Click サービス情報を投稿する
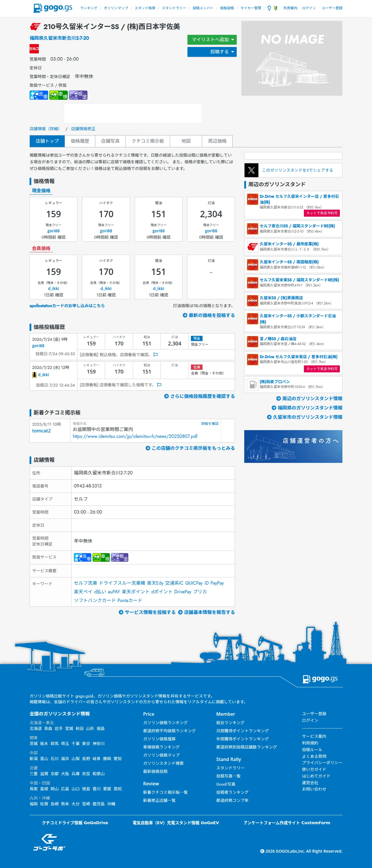Image resolution: width=372 pixels, height=868 pixels. pyautogui.click(x=147, y=612)
